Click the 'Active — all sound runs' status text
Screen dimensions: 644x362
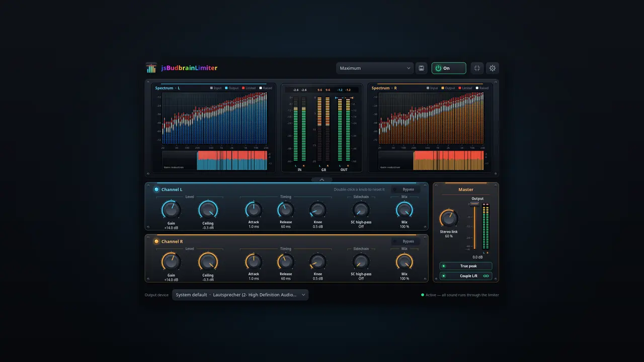pos(462,295)
